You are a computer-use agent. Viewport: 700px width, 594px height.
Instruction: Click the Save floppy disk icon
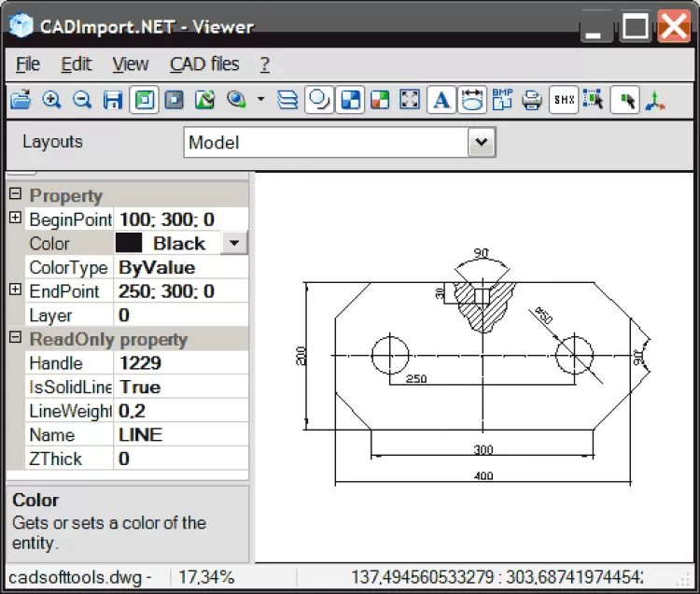(113, 100)
